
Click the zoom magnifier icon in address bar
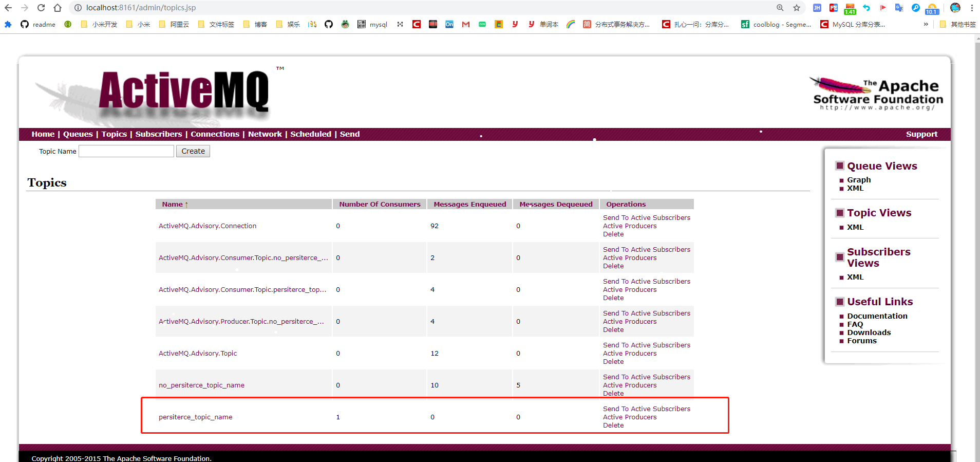pyautogui.click(x=780, y=8)
